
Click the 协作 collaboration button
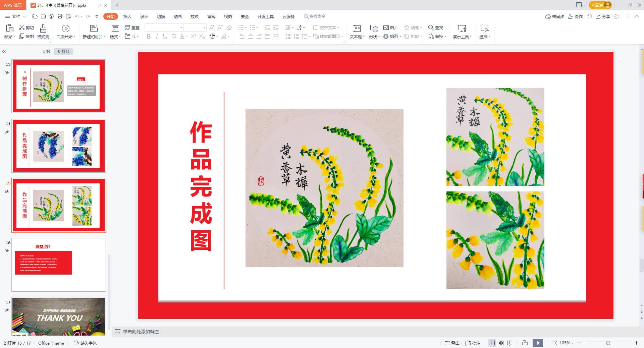(575, 16)
